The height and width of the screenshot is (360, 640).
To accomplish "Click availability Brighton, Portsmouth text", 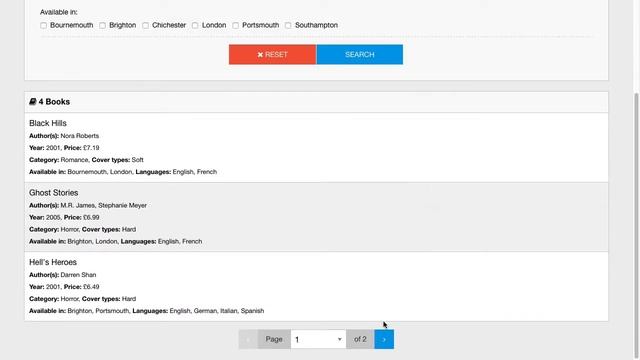I will [x=98, y=311].
